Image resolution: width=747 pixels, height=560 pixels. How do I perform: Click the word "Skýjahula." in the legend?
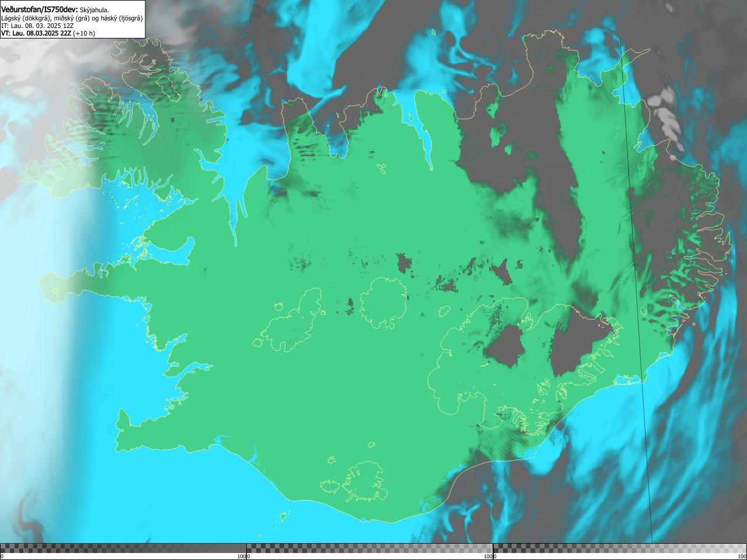[x=95, y=10]
